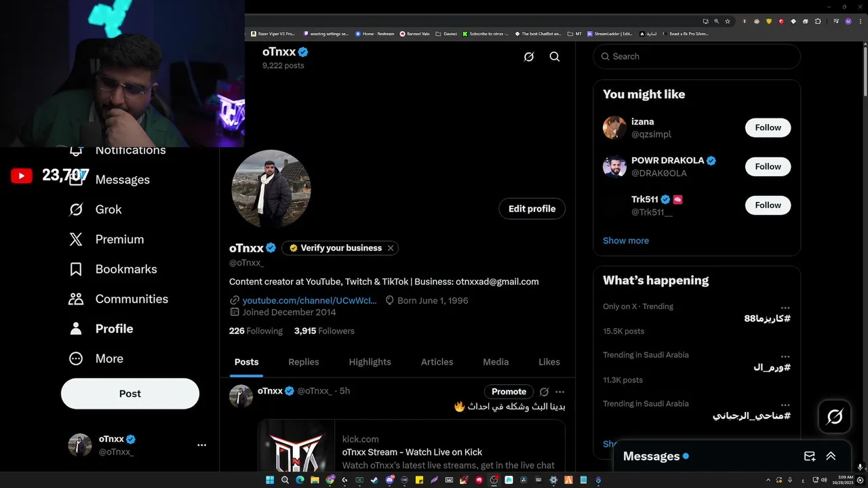Click Promote on the latest post
The height and width of the screenshot is (488, 868).
pos(509,392)
